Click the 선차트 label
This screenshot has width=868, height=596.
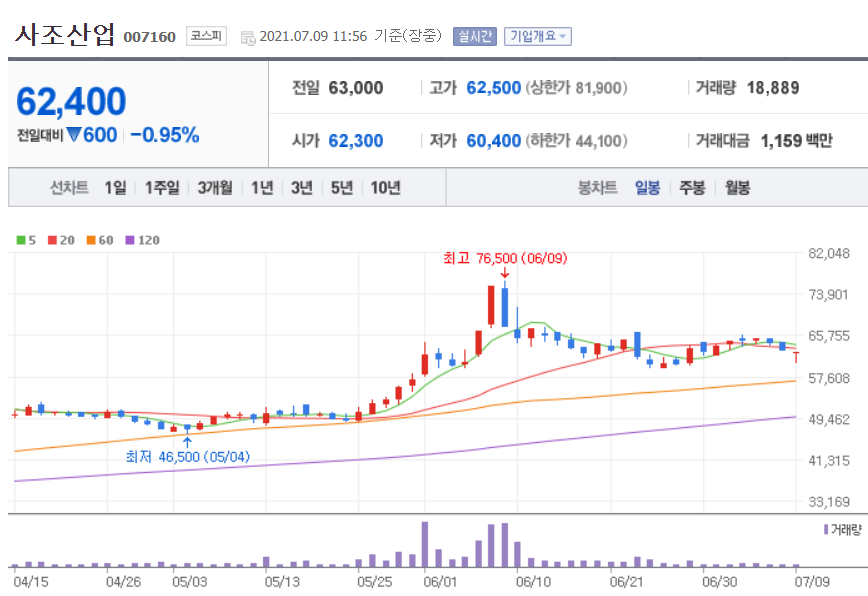coord(69,188)
